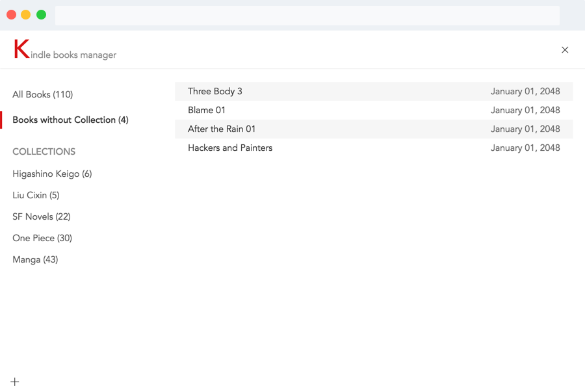Pick the After the Rain 01 row
585x392 pixels.
tap(222, 129)
